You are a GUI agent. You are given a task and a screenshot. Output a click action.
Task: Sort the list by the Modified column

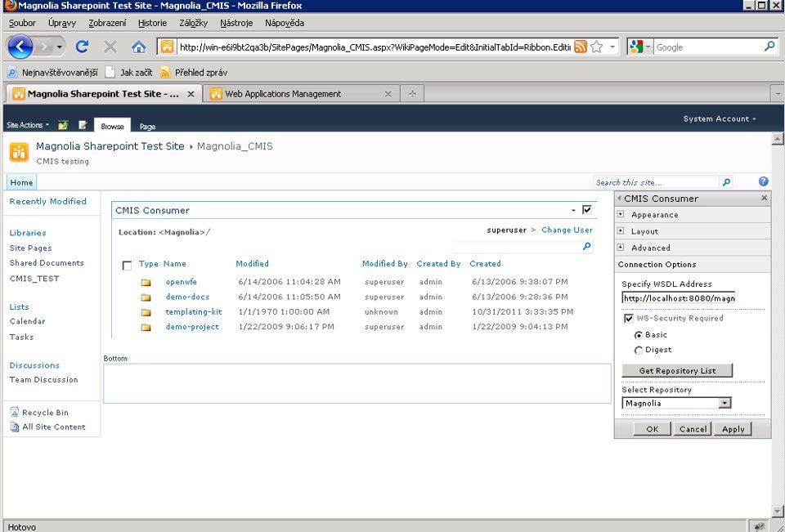[253, 264]
